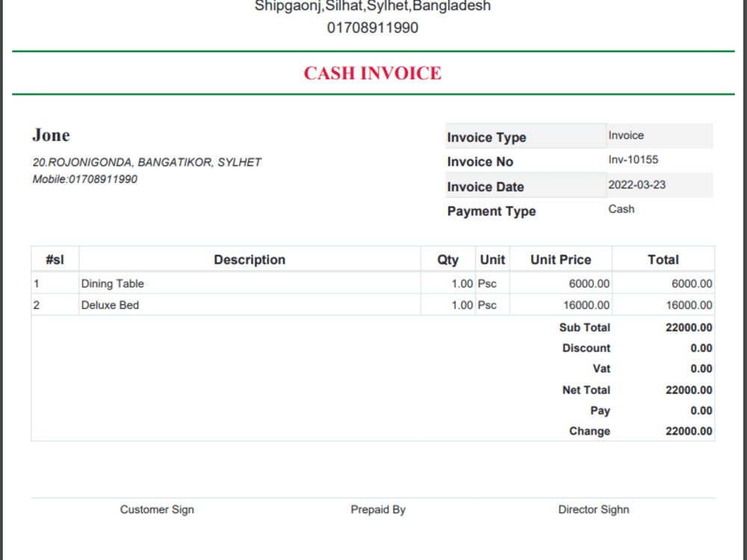Image resolution: width=747 pixels, height=560 pixels.
Task: Click the Net Total label
Action: (x=586, y=390)
